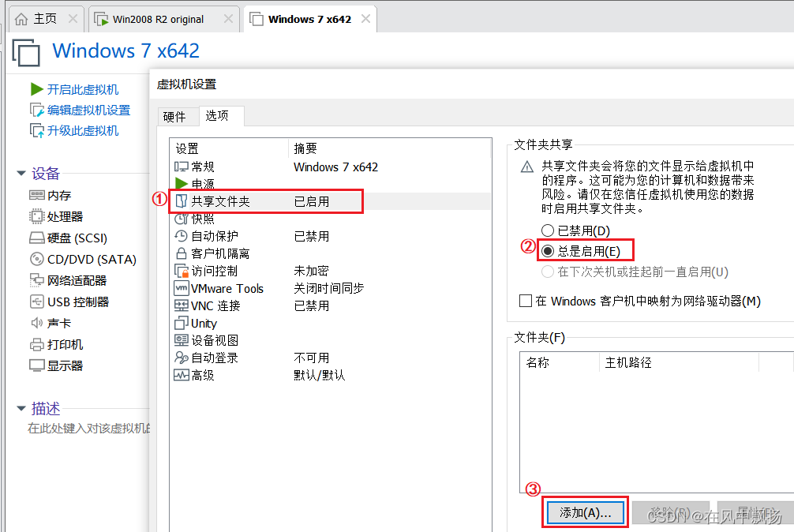Enable 在 Windows 客户机中映射为网络驱动器(M) checkbox

526,302
